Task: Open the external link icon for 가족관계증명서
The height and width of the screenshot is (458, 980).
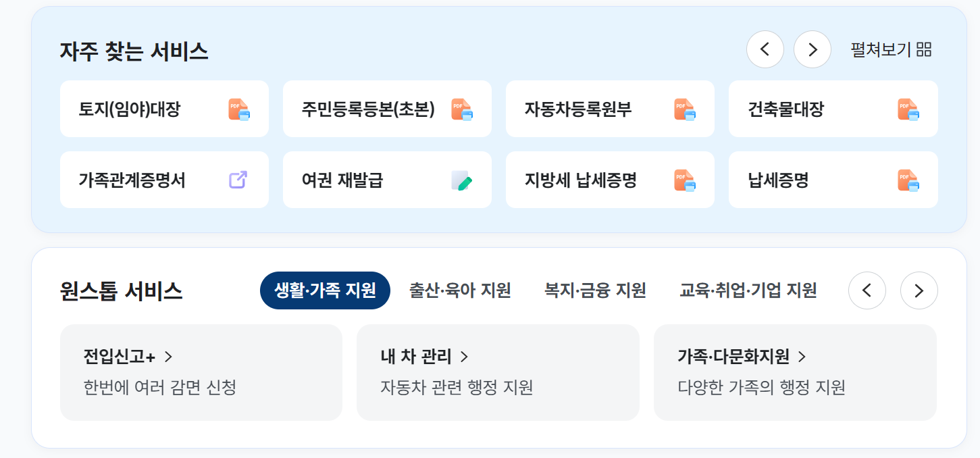Action: coord(238,180)
